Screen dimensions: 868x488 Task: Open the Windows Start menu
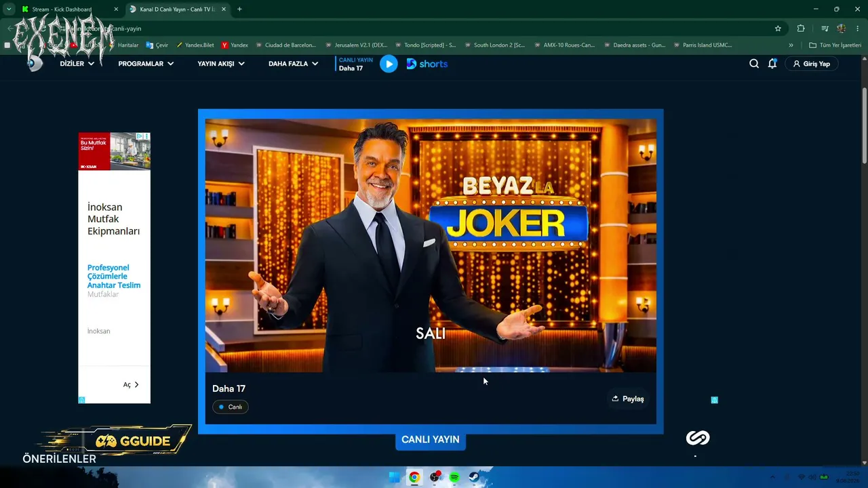(x=394, y=477)
